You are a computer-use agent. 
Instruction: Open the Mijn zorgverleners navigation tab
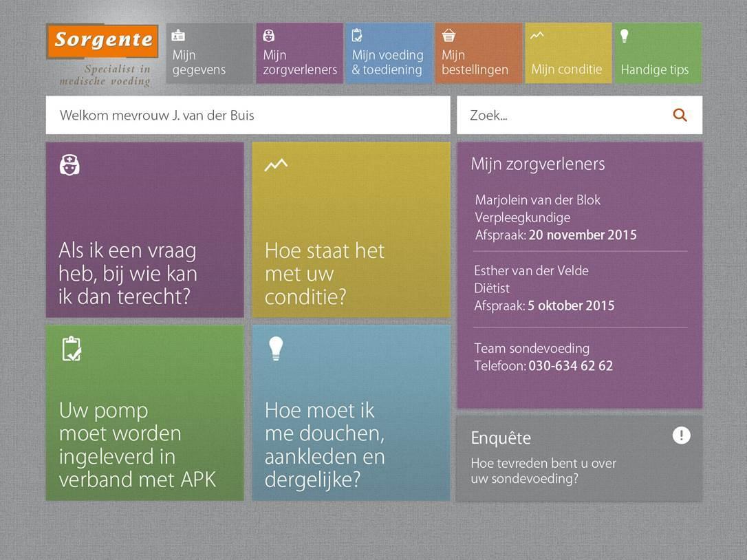(x=299, y=54)
